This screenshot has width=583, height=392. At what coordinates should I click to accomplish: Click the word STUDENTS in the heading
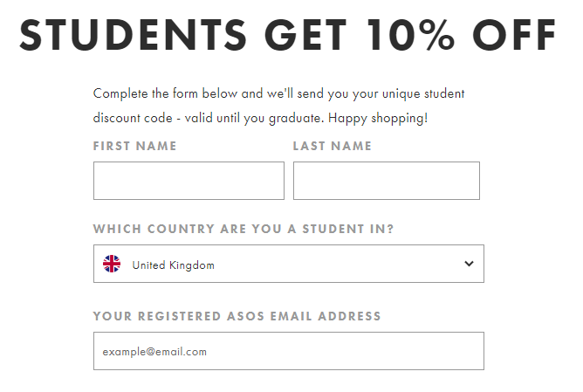pyautogui.click(x=134, y=35)
